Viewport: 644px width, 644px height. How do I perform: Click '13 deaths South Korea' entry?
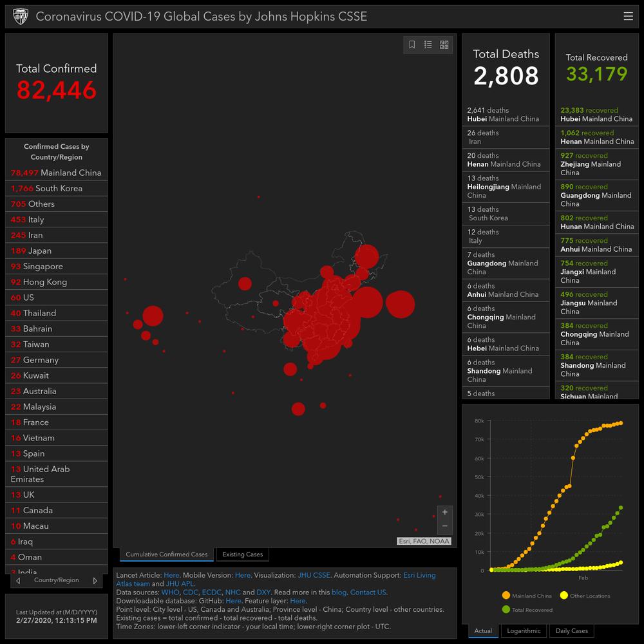[x=506, y=214]
